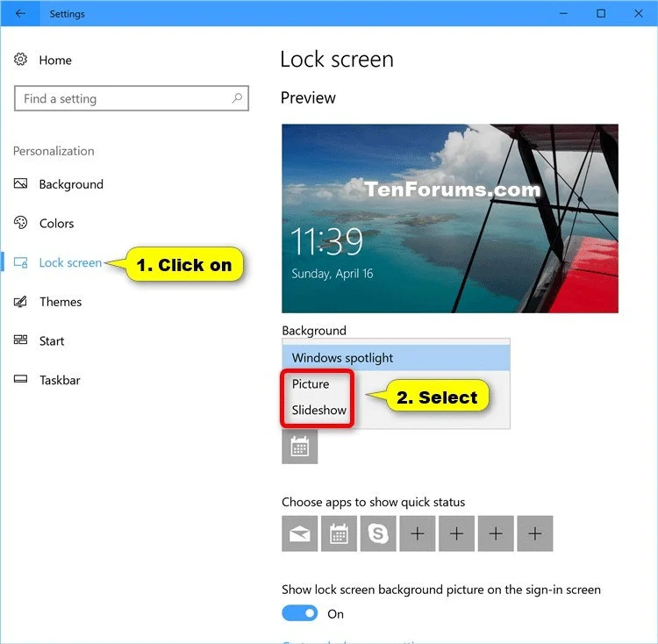Click the Taskbar icon in sidebar
Image resolution: width=658 pixels, height=644 pixels.
20,379
